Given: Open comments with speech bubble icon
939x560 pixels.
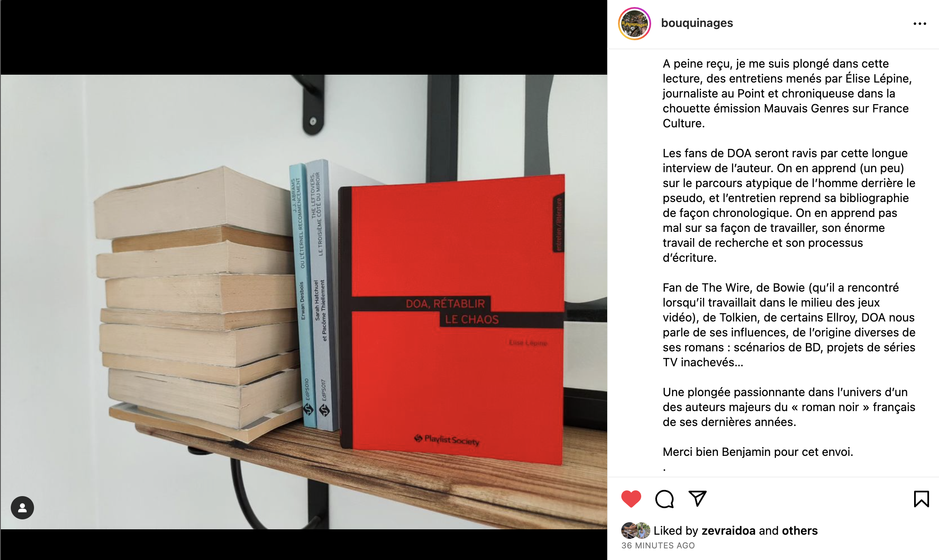Looking at the screenshot, I should coord(664,499).
